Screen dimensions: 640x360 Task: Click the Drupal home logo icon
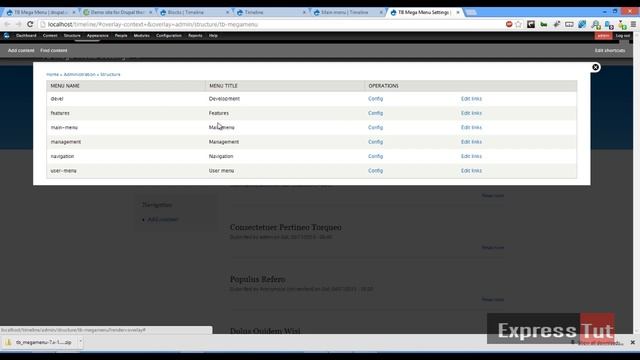[x=7, y=36]
